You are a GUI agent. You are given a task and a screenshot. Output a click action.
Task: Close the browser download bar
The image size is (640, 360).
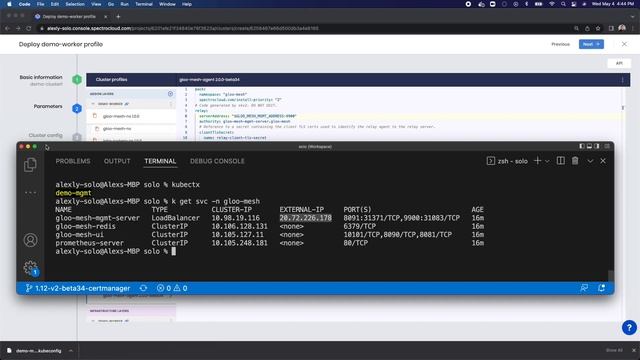click(x=633, y=350)
